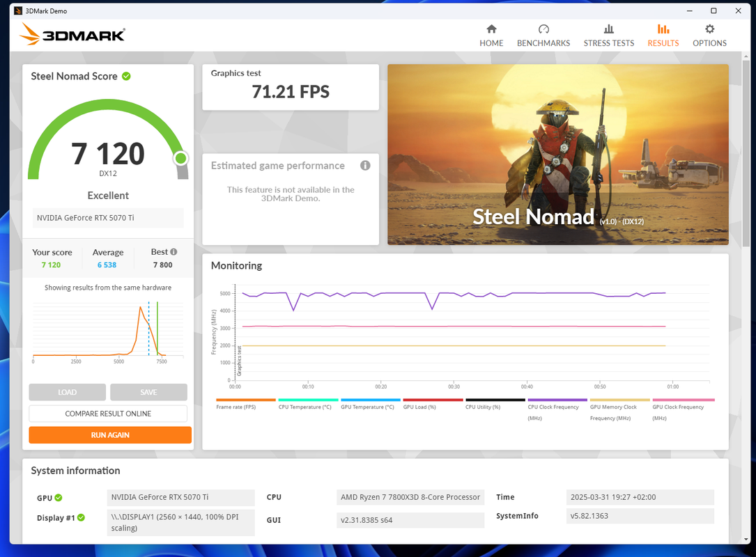Click Your score 7 120 value

coord(51,265)
